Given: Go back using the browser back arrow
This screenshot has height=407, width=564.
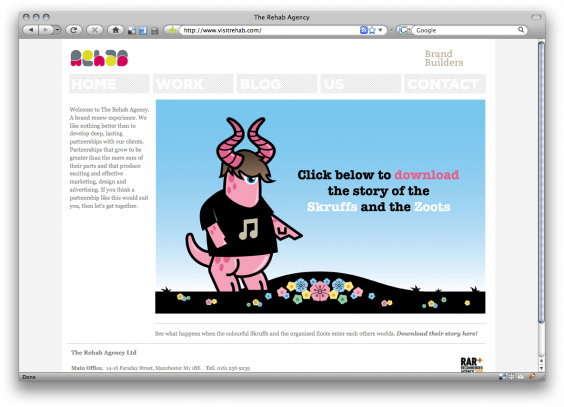Looking at the screenshot, I should click(x=31, y=30).
